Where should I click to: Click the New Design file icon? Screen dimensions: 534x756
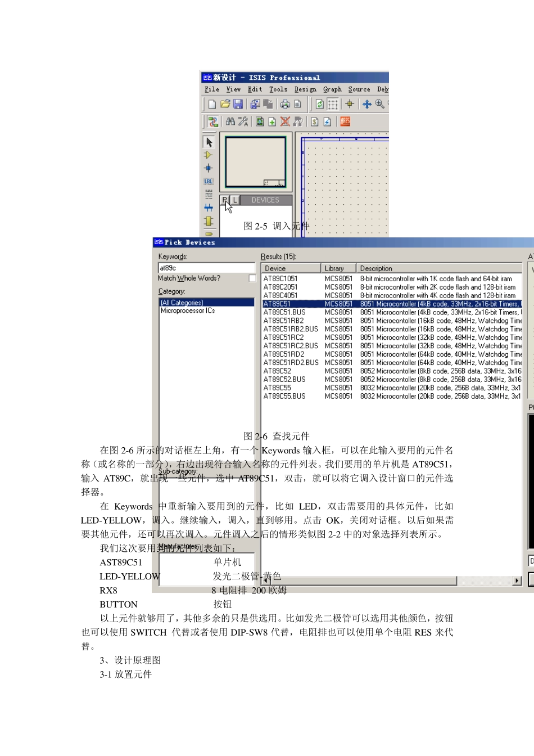pyautogui.click(x=212, y=104)
